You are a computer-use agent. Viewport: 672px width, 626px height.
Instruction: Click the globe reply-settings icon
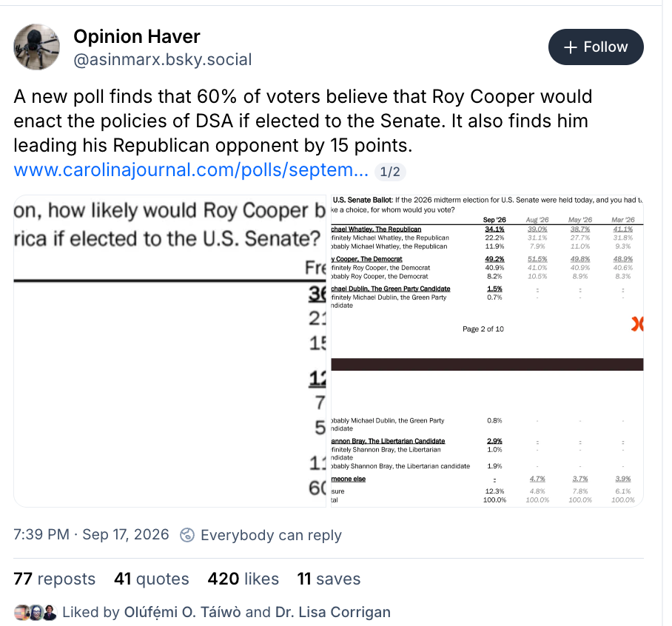click(x=187, y=535)
